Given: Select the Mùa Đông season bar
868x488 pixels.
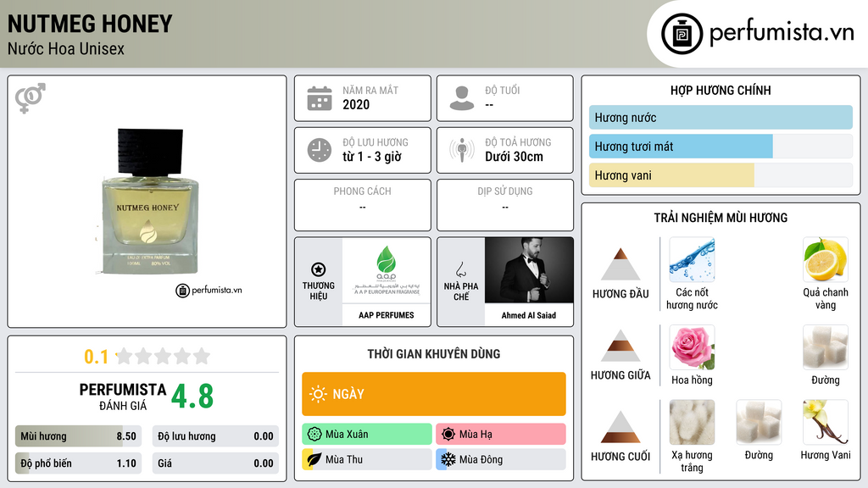Looking at the screenshot, I should [x=501, y=459].
